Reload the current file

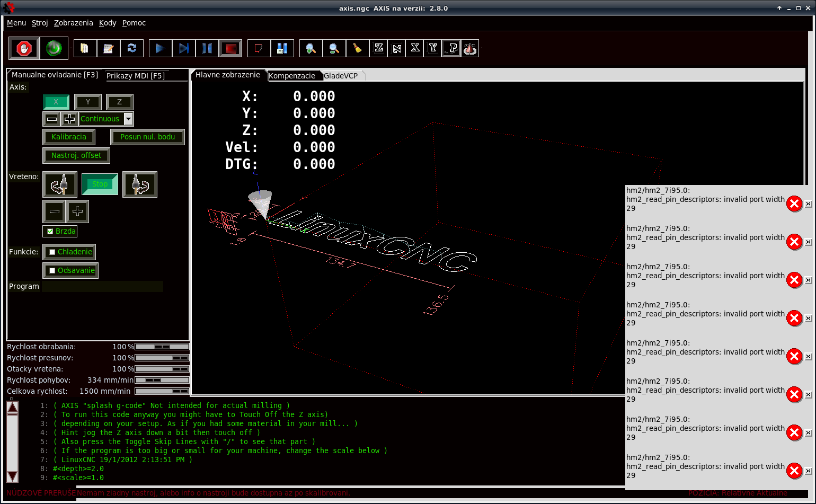click(131, 48)
